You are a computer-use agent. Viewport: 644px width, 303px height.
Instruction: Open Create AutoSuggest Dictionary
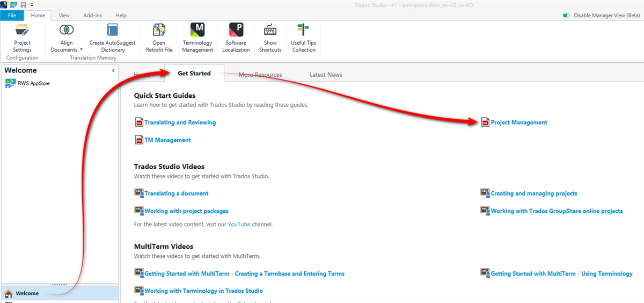tap(113, 38)
